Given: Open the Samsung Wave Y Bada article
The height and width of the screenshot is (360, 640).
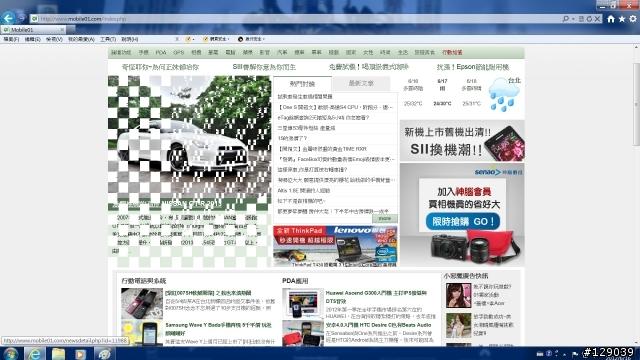Looking at the screenshot, I should tap(218, 329).
